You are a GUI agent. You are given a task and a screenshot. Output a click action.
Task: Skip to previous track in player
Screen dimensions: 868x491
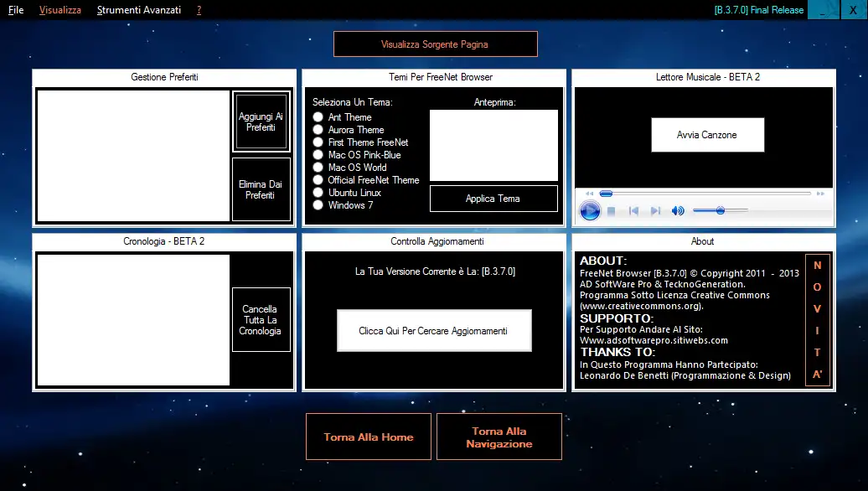coord(633,211)
